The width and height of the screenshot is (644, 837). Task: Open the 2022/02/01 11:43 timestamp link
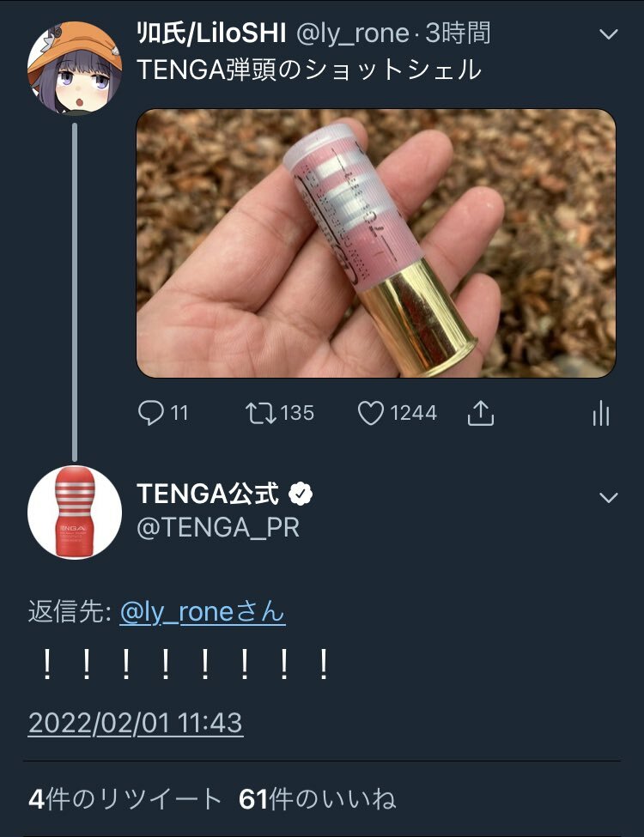[x=136, y=724]
